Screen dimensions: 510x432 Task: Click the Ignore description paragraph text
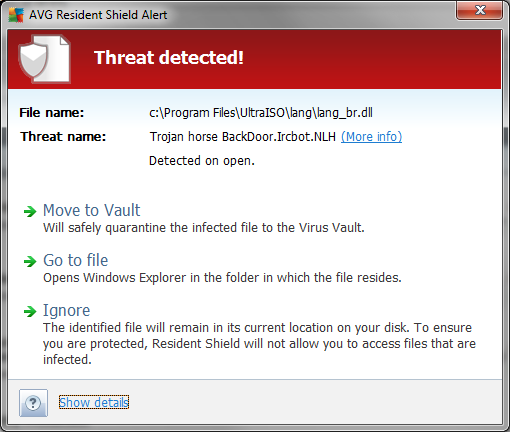pos(259,344)
